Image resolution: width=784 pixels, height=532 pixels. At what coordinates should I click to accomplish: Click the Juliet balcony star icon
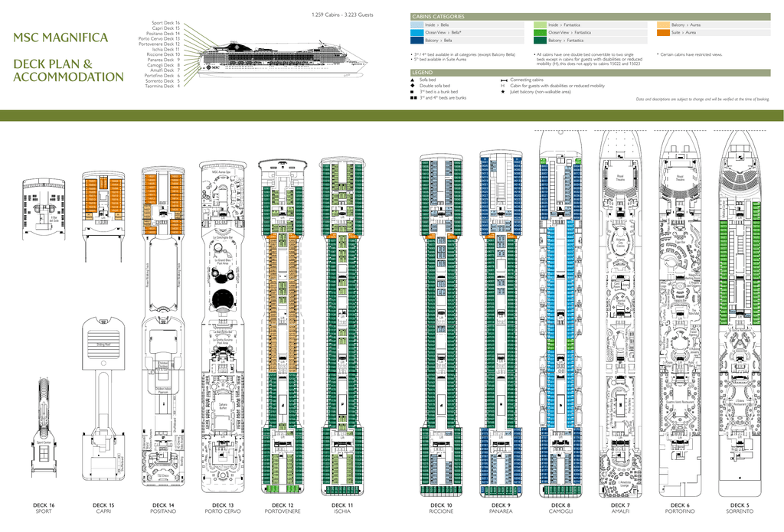[x=502, y=92]
